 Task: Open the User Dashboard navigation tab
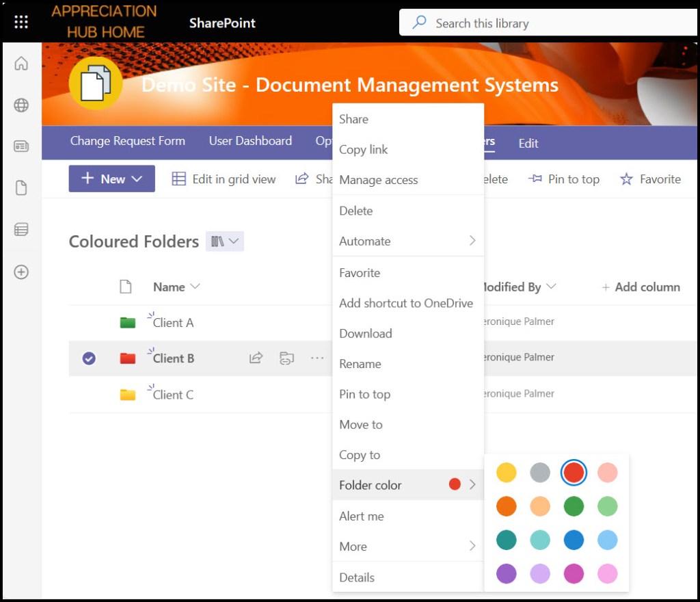click(x=250, y=141)
